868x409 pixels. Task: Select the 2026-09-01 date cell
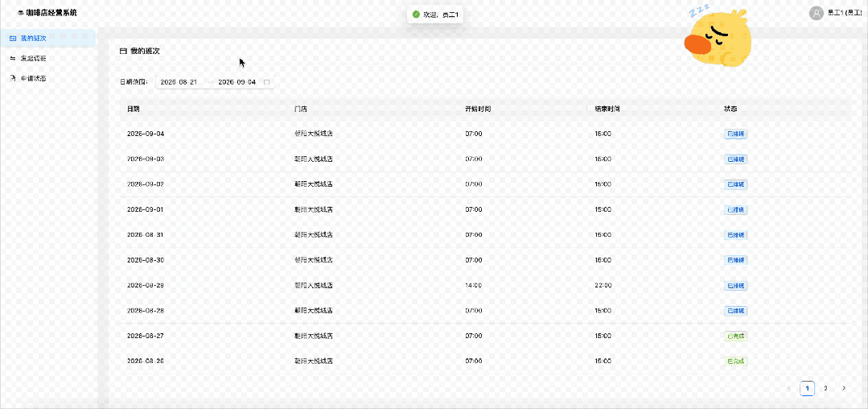pos(146,209)
